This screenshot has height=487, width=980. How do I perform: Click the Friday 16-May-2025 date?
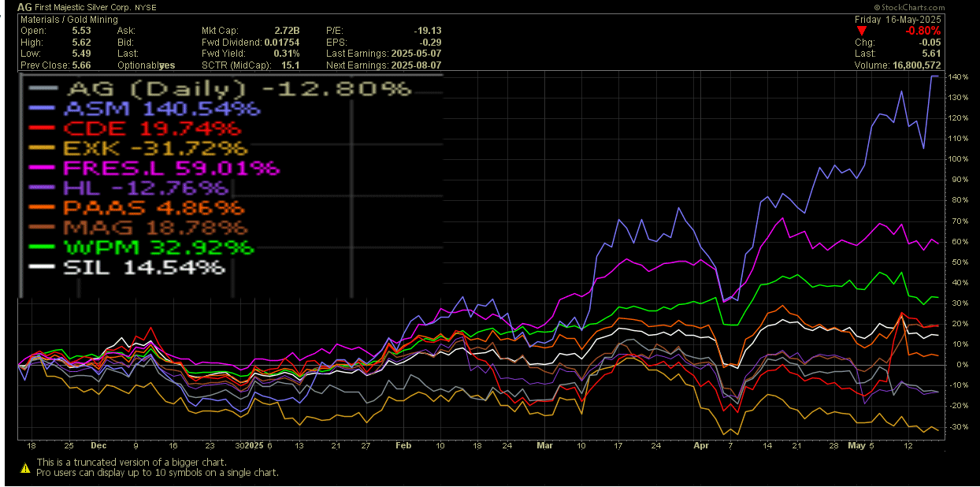coord(900,20)
